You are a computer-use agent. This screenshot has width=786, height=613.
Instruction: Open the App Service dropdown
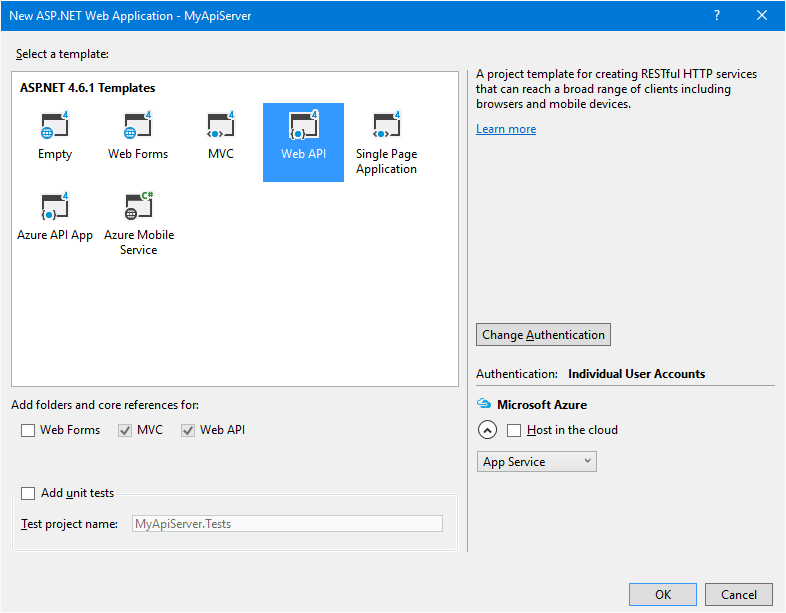pos(536,462)
